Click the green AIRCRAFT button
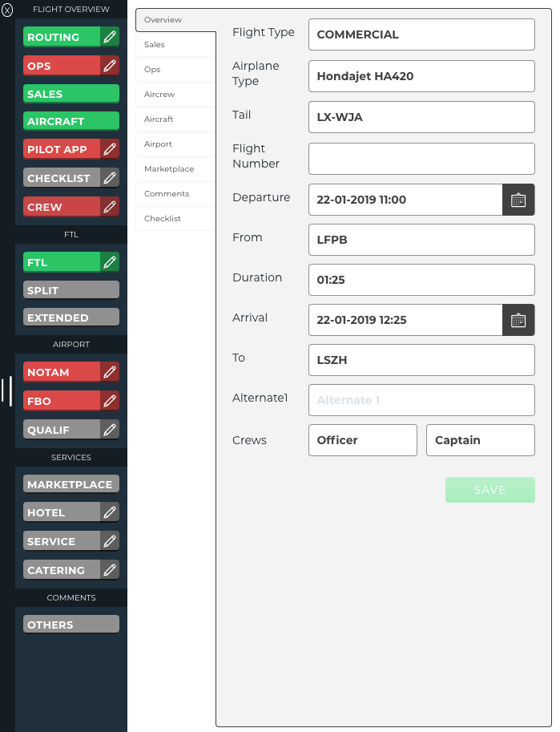This screenshot has width=560, height=732. pyautogui.click(x=71, y=122)
